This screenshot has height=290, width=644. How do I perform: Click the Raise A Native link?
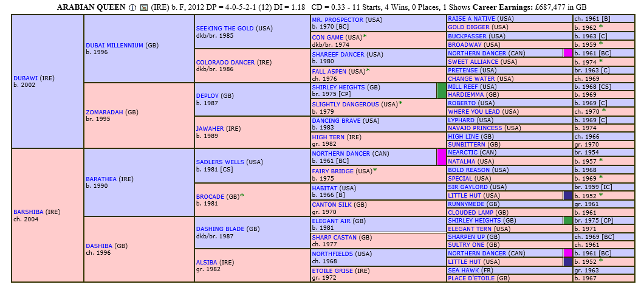[471, 19]
